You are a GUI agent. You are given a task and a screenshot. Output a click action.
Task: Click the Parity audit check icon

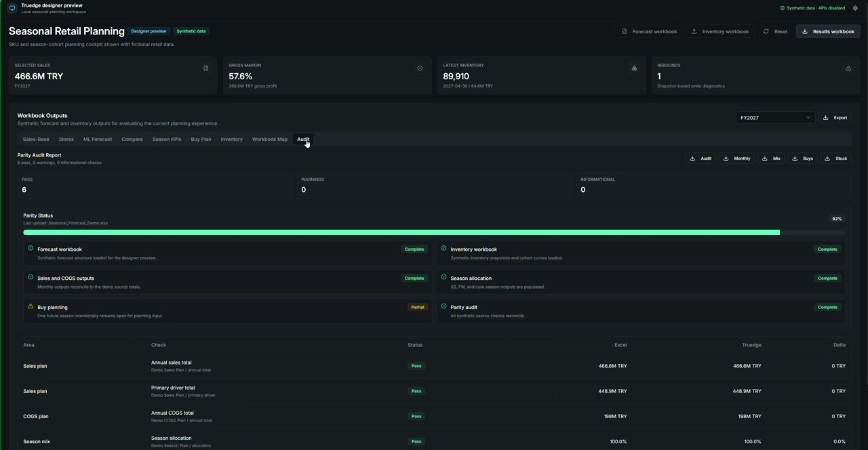coord(443,306)
